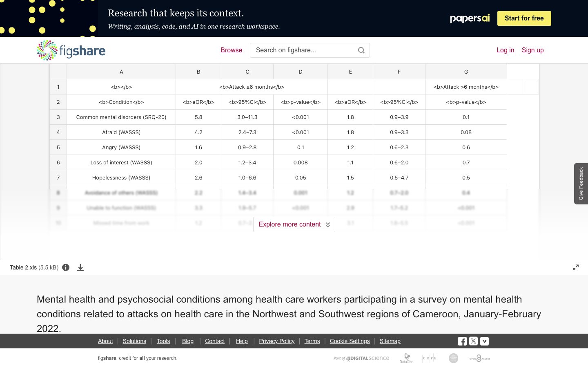Open the Privacy Policy footer link
Viewport: 588px width, 368px height.
(x=277, y=341)
